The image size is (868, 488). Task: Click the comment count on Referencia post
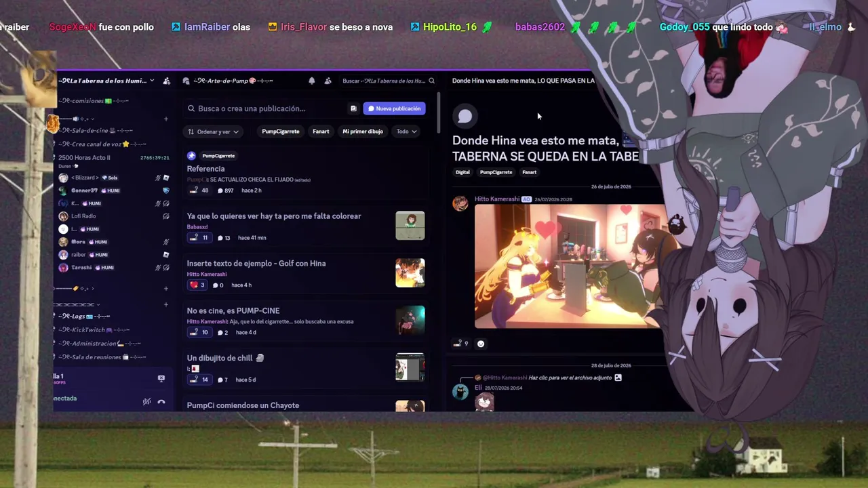[225, 190]
